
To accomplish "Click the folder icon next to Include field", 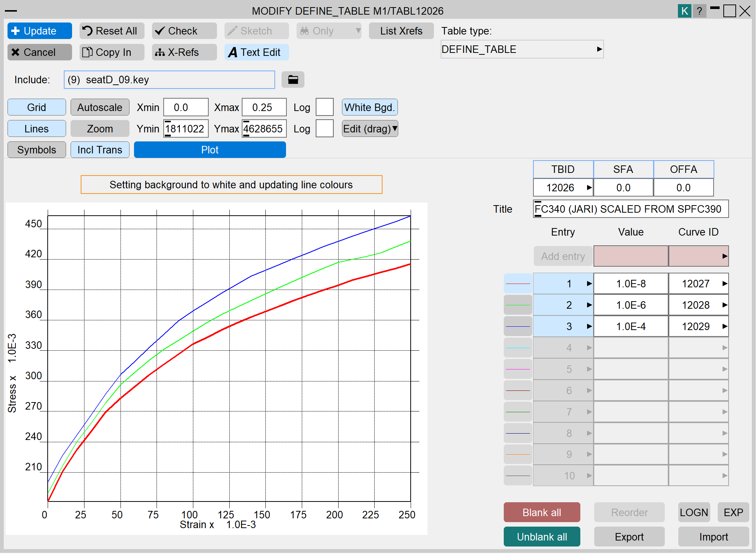I will (293, 80).
